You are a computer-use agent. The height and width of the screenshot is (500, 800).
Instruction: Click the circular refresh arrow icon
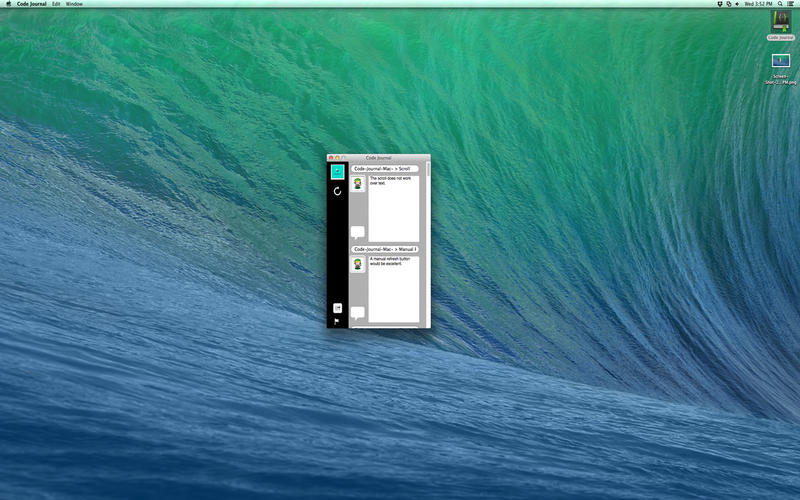coord(337,191)
